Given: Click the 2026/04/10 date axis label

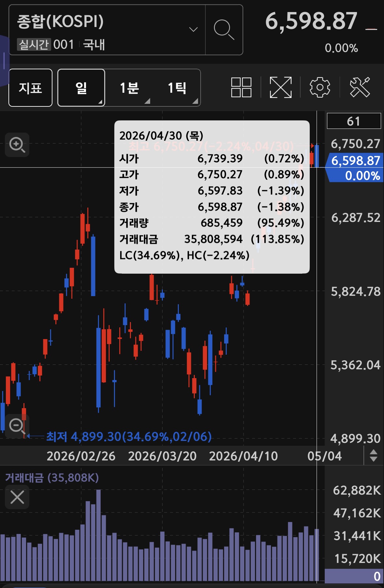Looking at the screenshot, I should (243, 456).
